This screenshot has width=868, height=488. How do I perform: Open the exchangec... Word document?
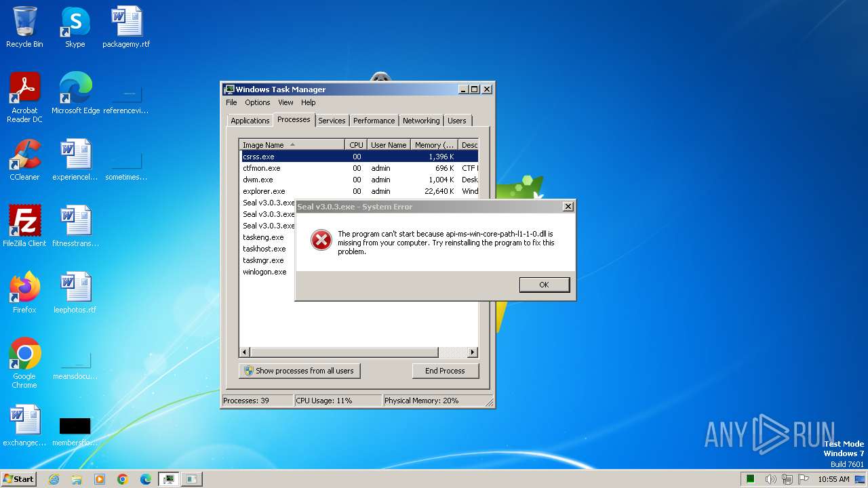click(24, 426)
